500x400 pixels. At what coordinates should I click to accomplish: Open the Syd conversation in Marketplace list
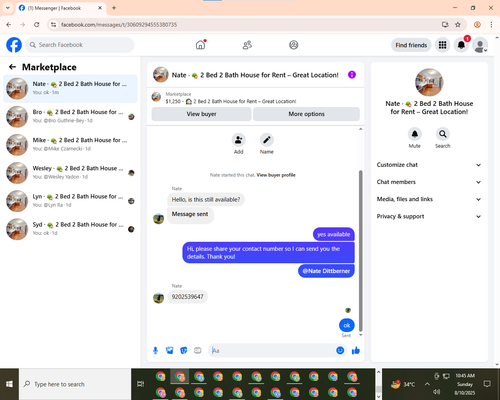[x=70, y=229]
